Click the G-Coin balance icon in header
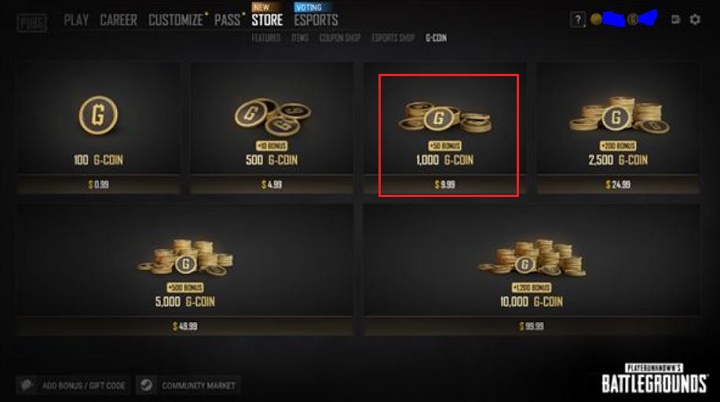 [633, 19]
